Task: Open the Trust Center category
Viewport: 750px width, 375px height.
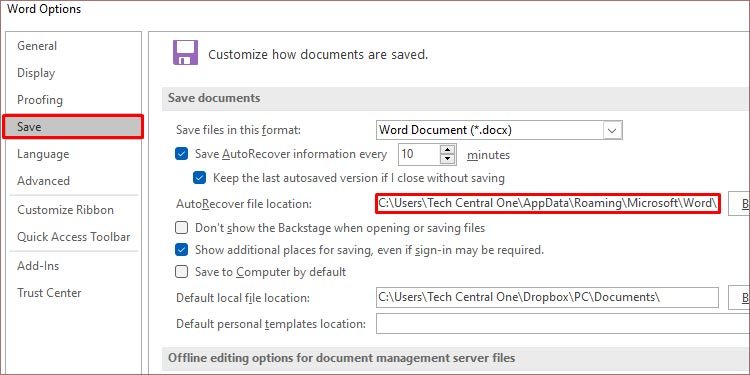Action: tap(49, 293)
